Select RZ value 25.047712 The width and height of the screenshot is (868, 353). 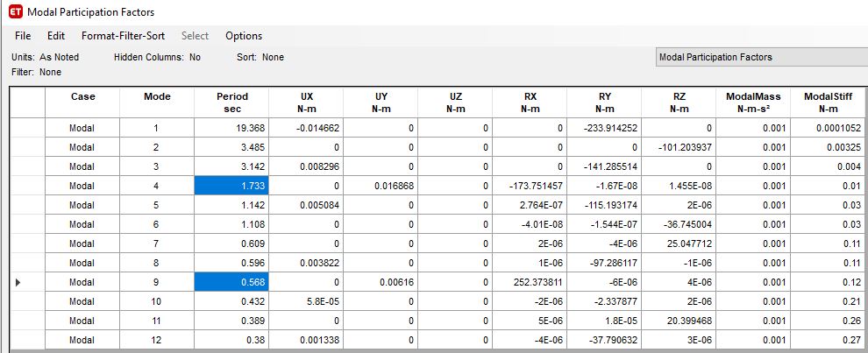click(679, 244)
